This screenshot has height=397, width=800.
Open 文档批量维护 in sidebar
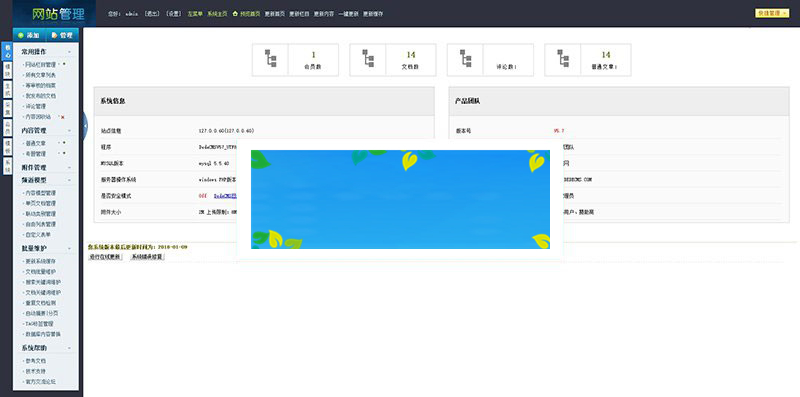tap(40, 271)
